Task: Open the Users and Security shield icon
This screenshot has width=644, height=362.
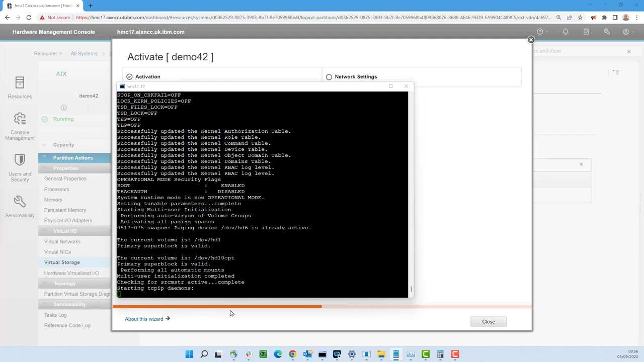Action: 20,160
